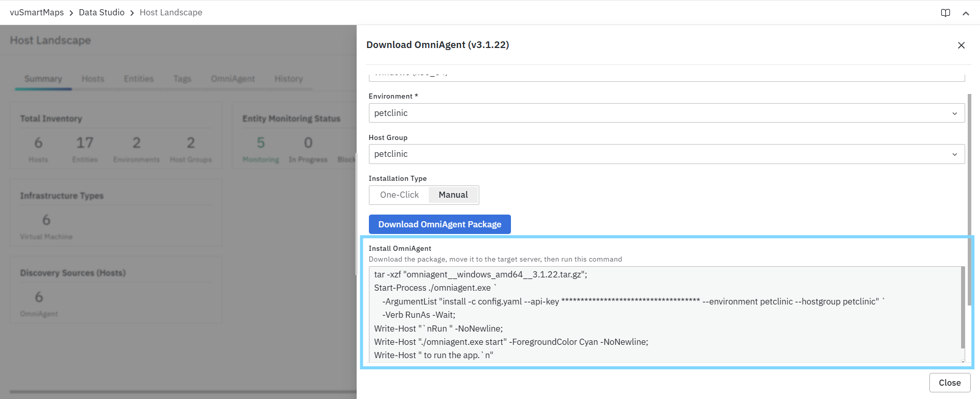Go to Data Studio breadcrumb
The image size is (980, 399).
pos(102,12)
